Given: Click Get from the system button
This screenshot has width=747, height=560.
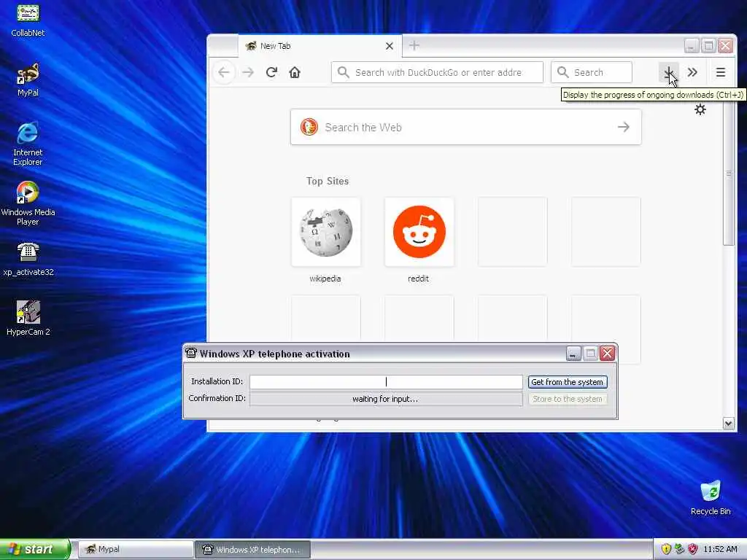Looking at the screenshot, I should click(x=568, y=382).
